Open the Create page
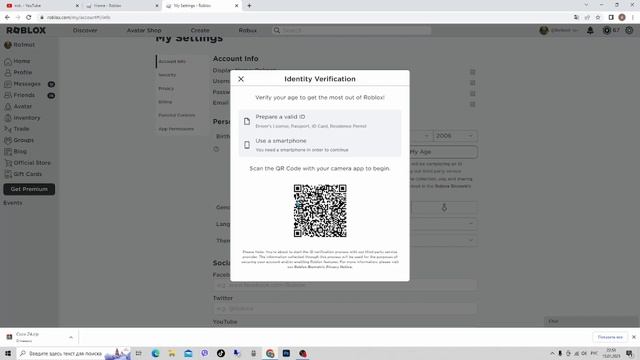The width and height of the screenshot is (640, 360). (x=200, y=30)
